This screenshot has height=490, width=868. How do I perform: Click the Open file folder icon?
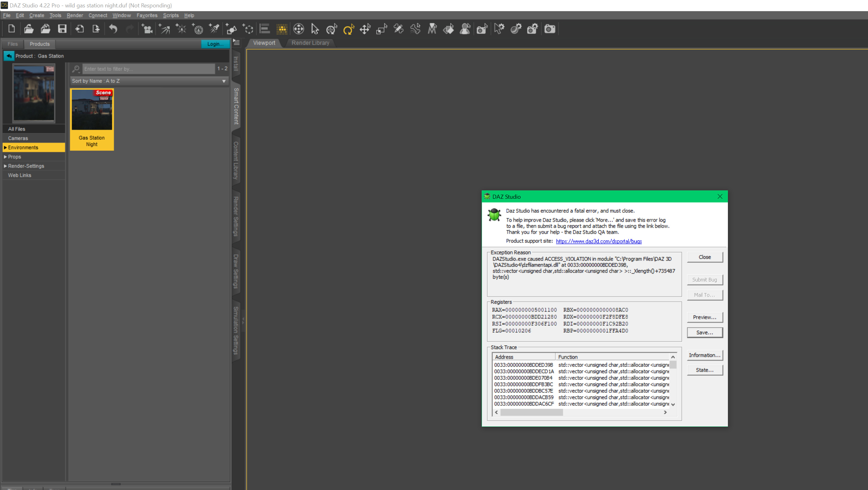29,29
